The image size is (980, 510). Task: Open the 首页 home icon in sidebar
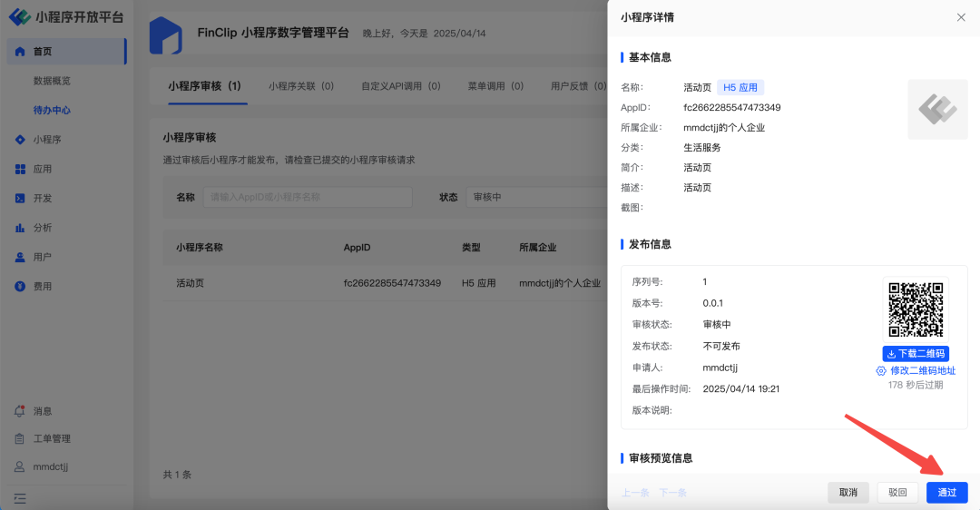pyautogui.click(x=20, y=51)
